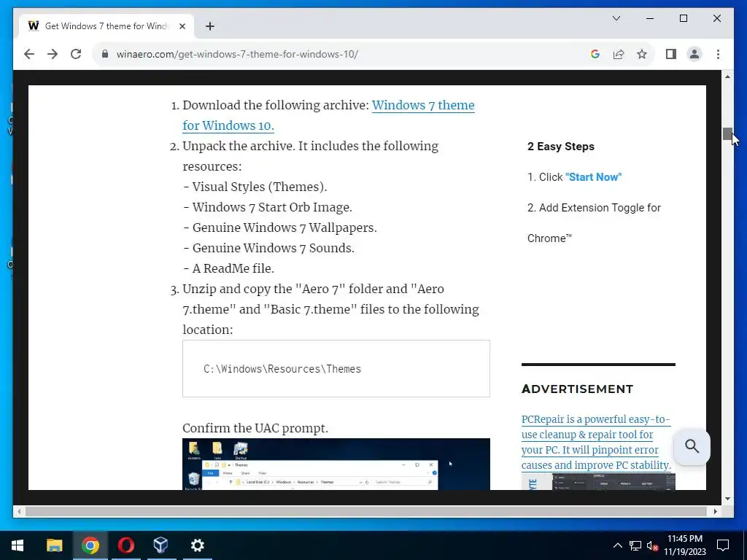Screen dimensions: 747x560
Task: Go forward with the forward arrow
Action: pos(53,54)
